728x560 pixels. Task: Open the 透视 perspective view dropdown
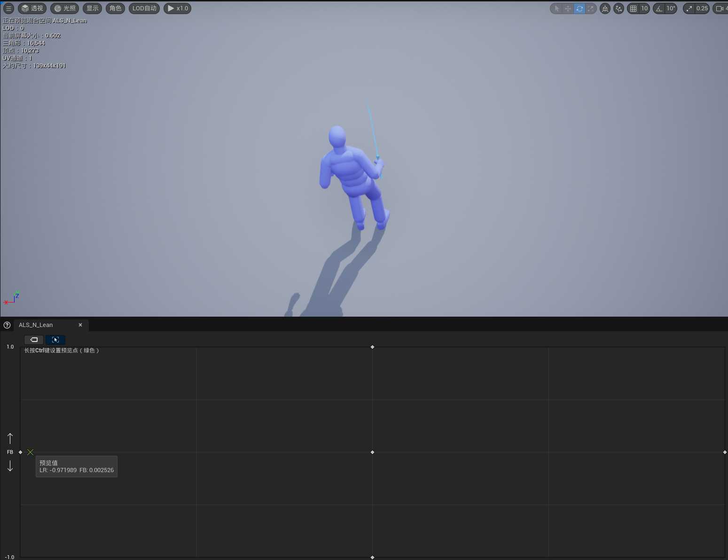32,8
